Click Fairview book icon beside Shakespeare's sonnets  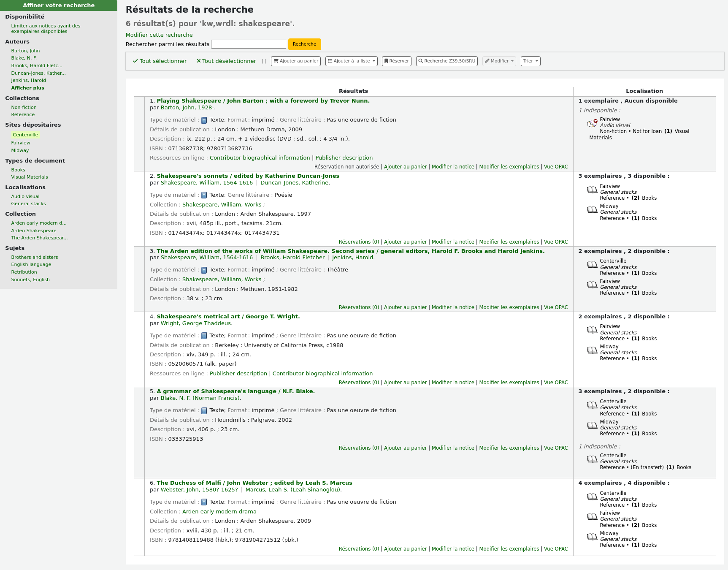592,190
